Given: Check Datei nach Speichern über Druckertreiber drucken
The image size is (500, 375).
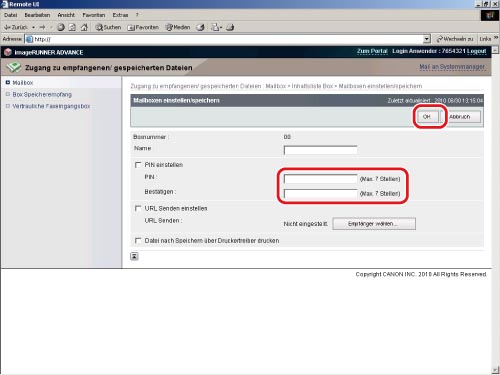Looking at the screenshot, I should pos(138,241).
